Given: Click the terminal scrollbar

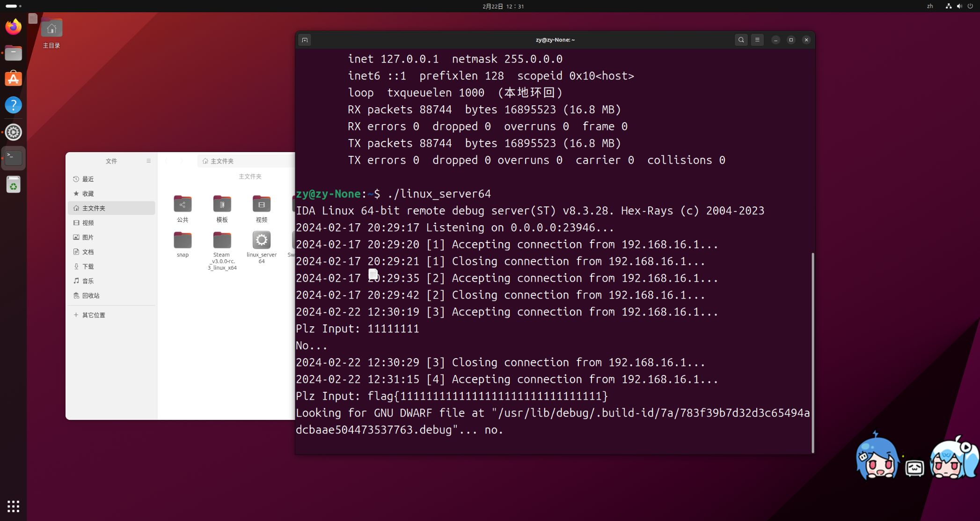Looking at the screenshot, I should (812, 352).
